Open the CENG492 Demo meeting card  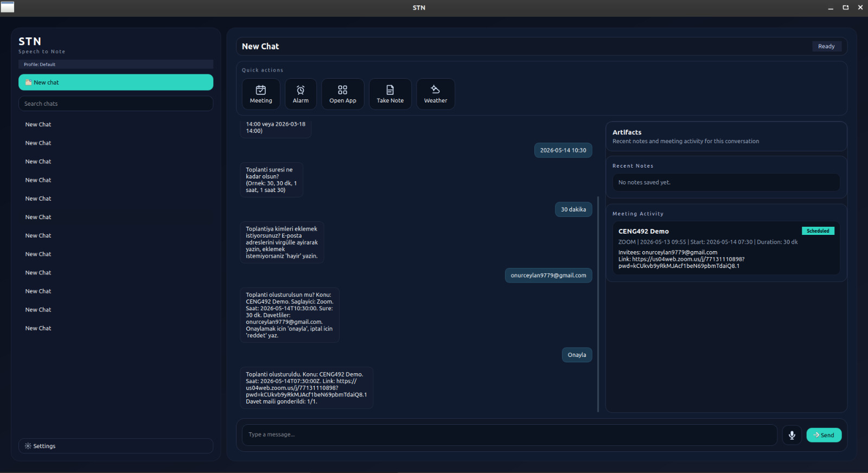pyautogui.click(x=726, y=248)
